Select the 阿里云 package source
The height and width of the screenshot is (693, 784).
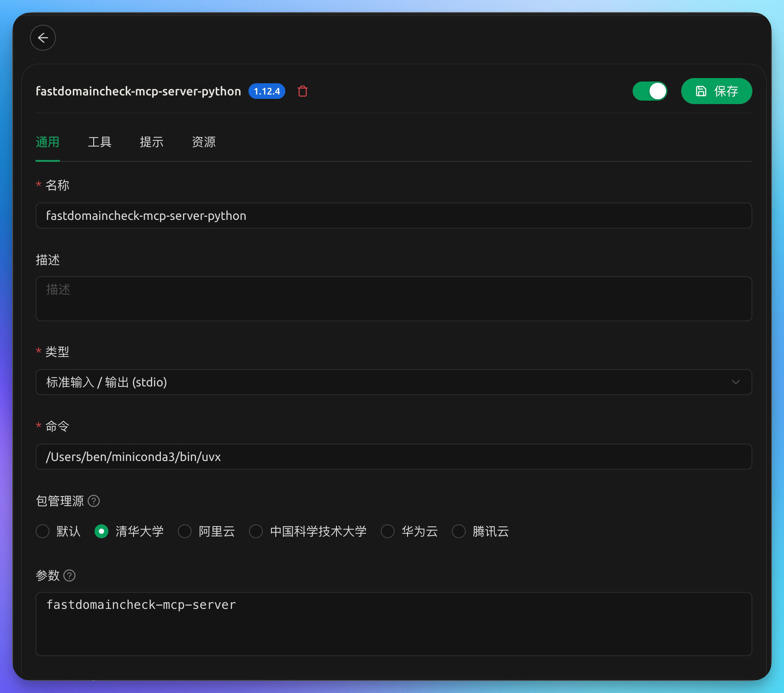pos(184,531)
